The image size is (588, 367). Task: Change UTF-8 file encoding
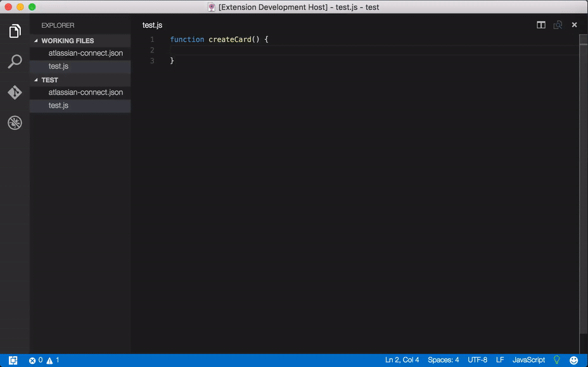click(477, 360)
